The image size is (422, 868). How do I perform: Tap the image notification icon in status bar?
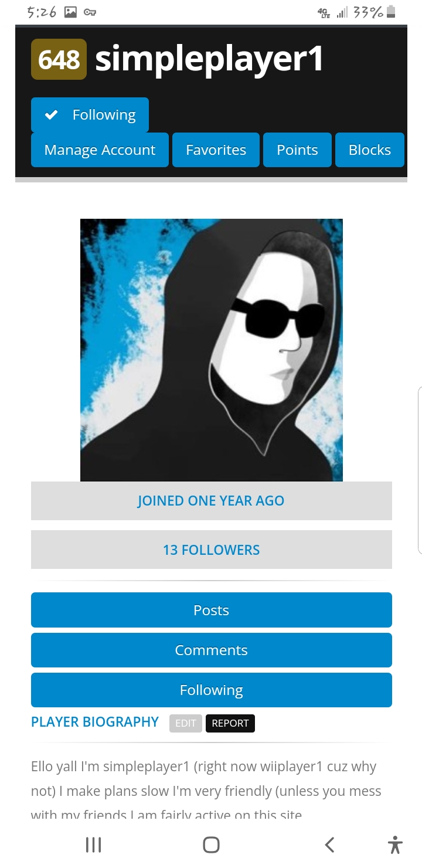70,12
